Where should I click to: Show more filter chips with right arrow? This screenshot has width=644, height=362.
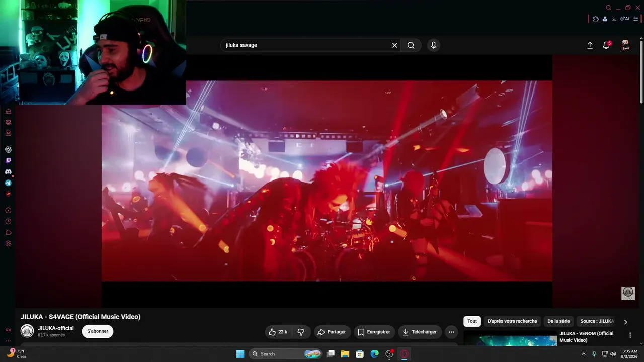point(625,322)
